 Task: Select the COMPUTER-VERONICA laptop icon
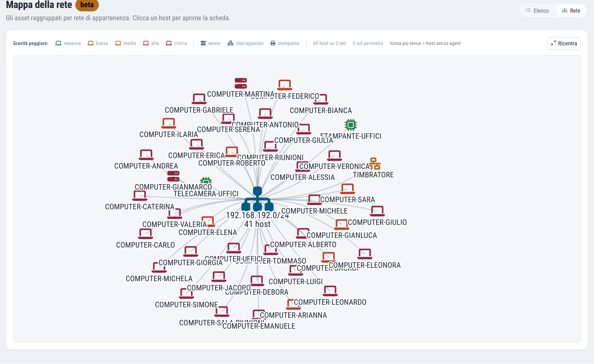pos(334,156)
